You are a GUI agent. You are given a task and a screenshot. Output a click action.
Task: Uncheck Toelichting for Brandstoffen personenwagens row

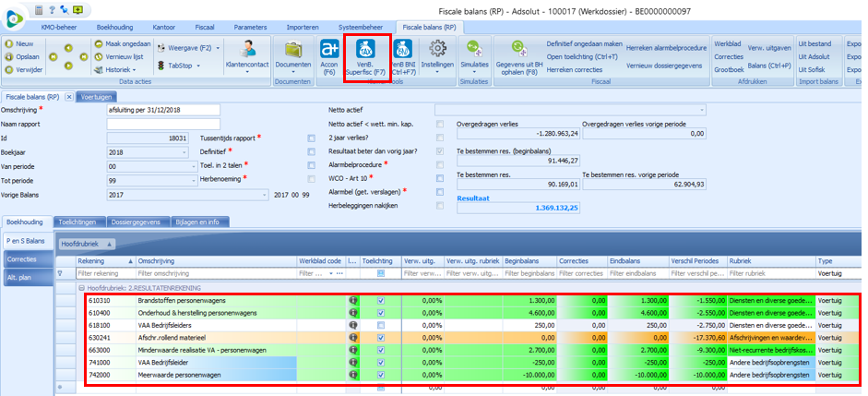click(x=382, y=301)
